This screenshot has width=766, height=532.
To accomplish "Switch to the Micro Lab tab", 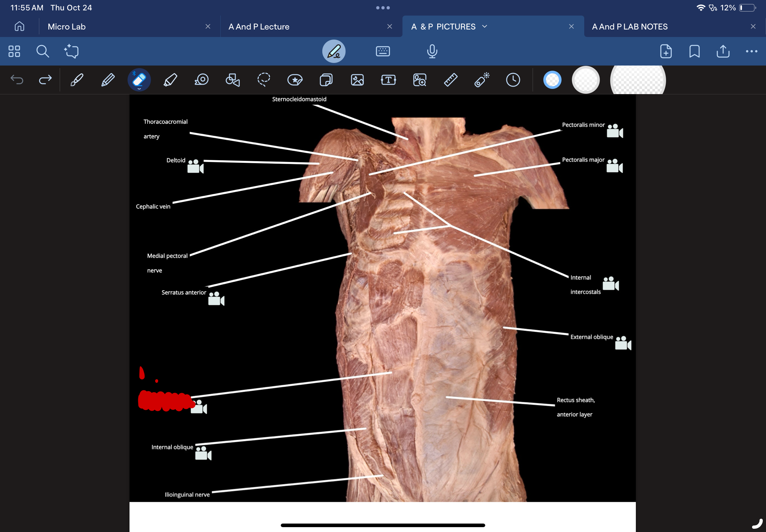I will (67, 27).
